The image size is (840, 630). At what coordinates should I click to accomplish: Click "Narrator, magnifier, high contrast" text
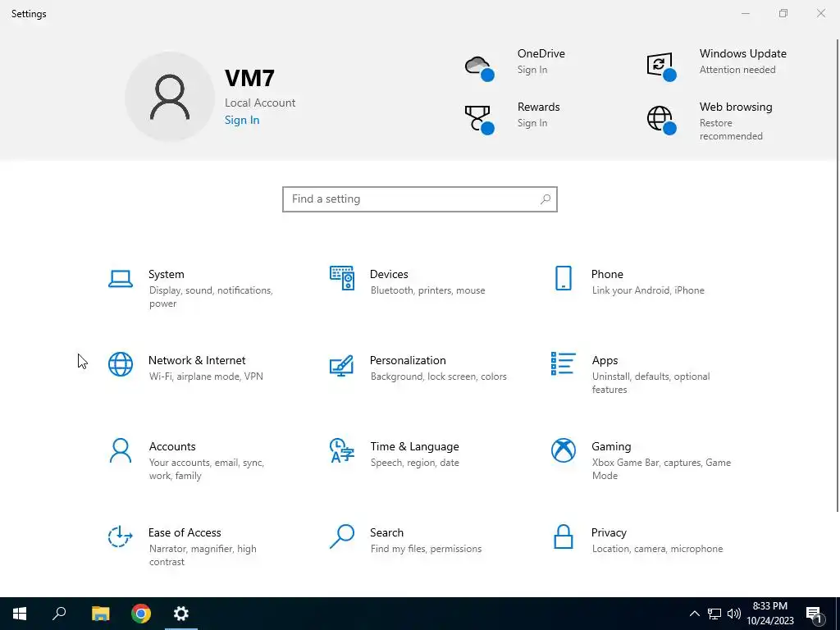[x=203, y=555]
